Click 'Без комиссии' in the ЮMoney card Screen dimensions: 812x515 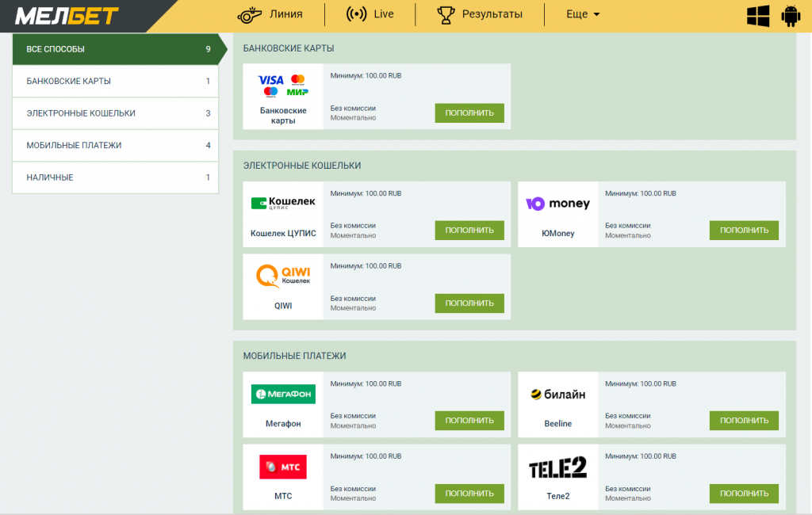tap(628, 226)
